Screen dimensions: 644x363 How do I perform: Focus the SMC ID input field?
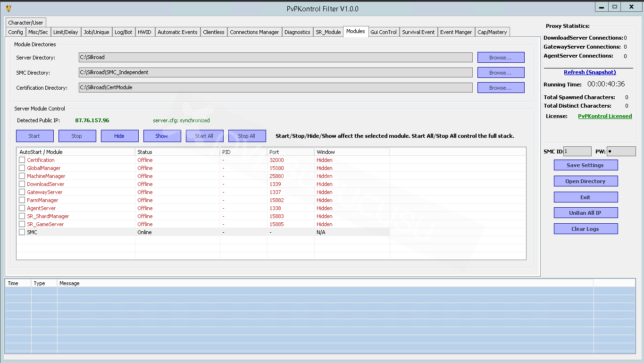click(577, 152)
